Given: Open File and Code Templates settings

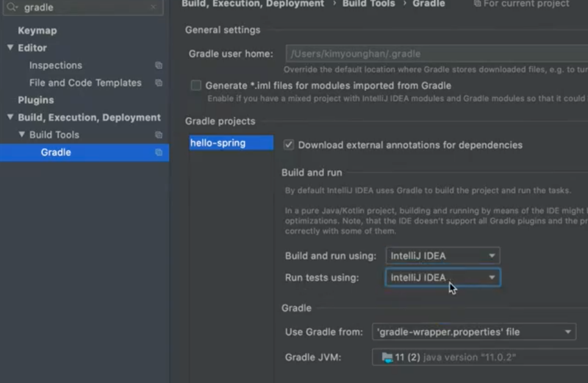Looking at the screenshot, I should (x=85, y=82).
